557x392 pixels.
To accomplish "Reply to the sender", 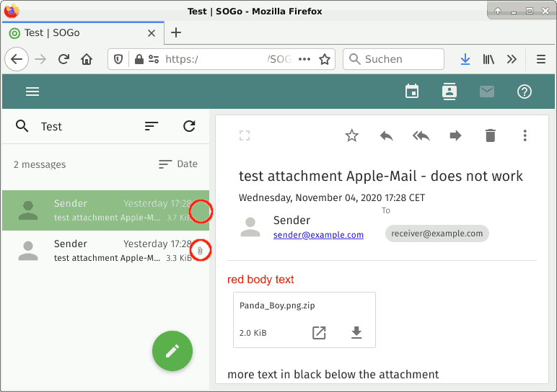I will point(387,135).
